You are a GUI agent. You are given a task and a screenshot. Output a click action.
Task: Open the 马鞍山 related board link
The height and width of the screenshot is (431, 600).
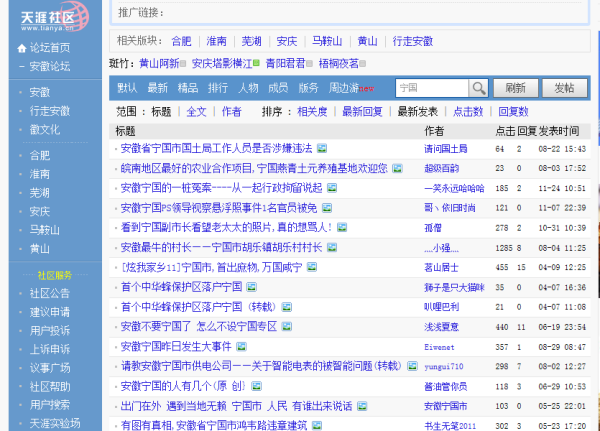point(326,41)
